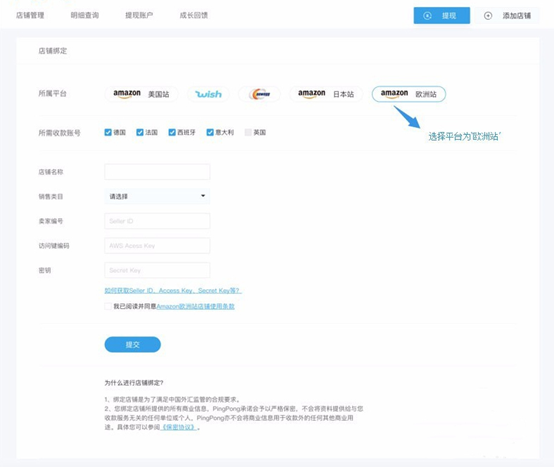Uncheck the 意大利 checkbox

(x=210, y=132)
